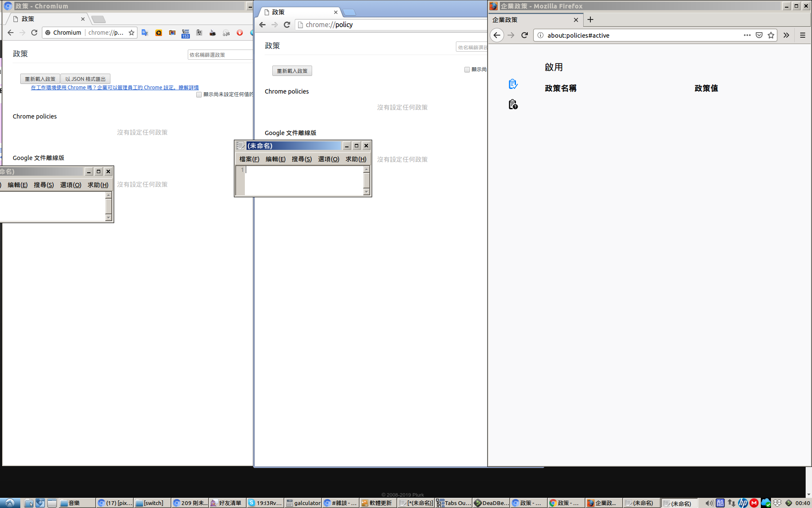Reload the page in the Chromium window

[x=34, y=33]
